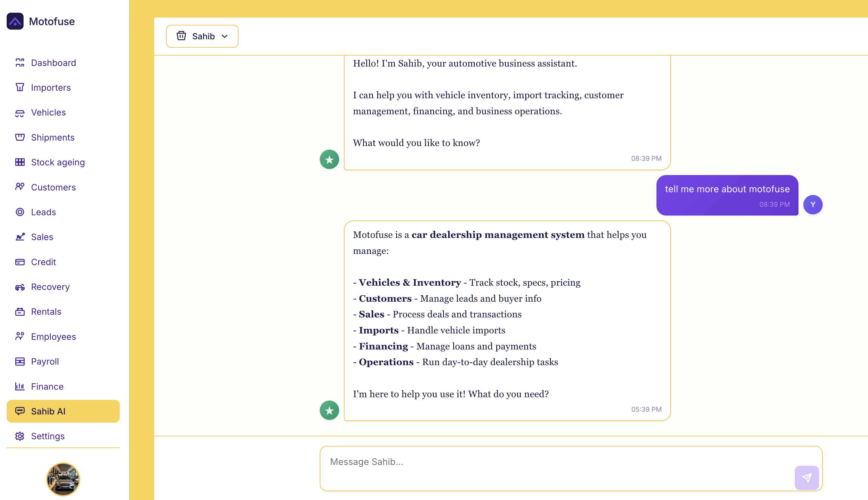
Task: Open the Sales chart icon
Action: [x=20, y=237]
